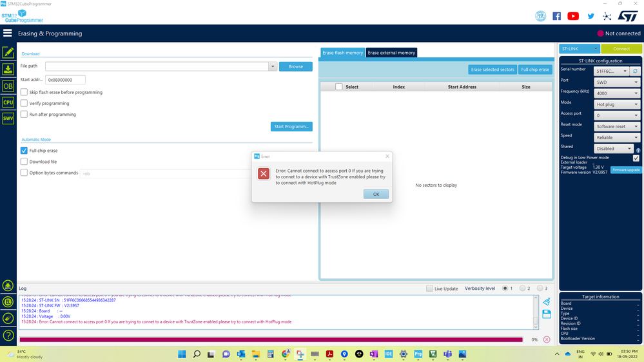
Task: Switch to Erase flash memory tab
Action: tap(342, 53)
